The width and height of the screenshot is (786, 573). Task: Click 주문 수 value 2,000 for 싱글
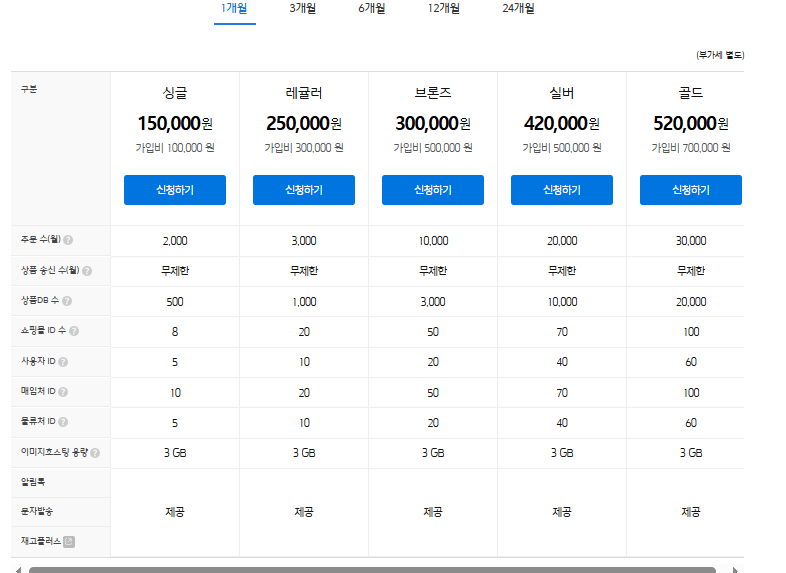175,241
